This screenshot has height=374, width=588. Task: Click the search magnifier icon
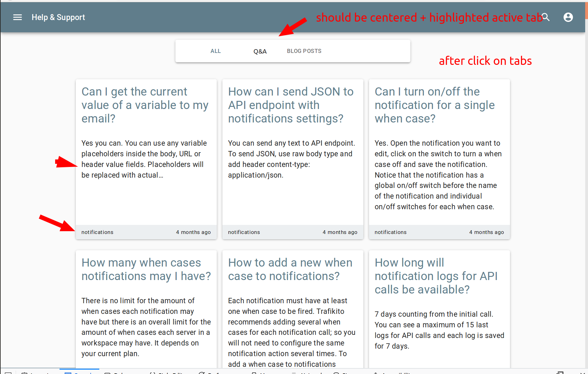[x=546, y=17]
